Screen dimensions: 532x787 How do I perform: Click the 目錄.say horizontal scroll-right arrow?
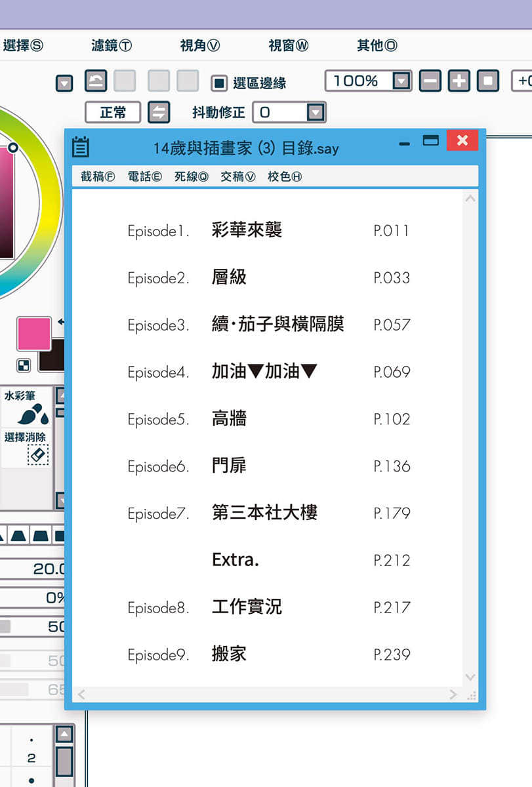point(453,695)
